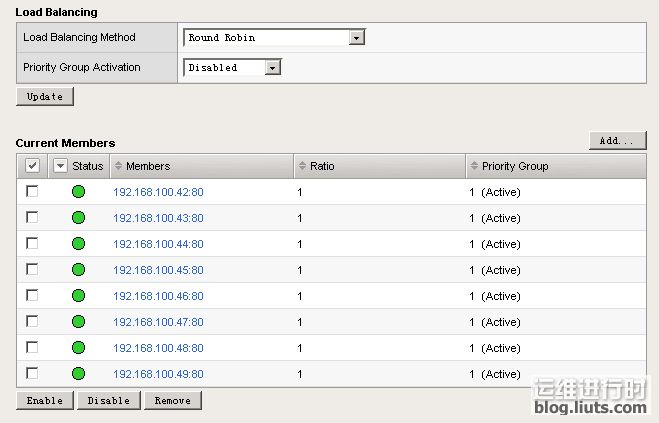Image resolution: width=659 pixels, height=423 pixels.
Task: Sort by Priority Group column arrows
Action: pyautogui.click(x=475, y=166)
